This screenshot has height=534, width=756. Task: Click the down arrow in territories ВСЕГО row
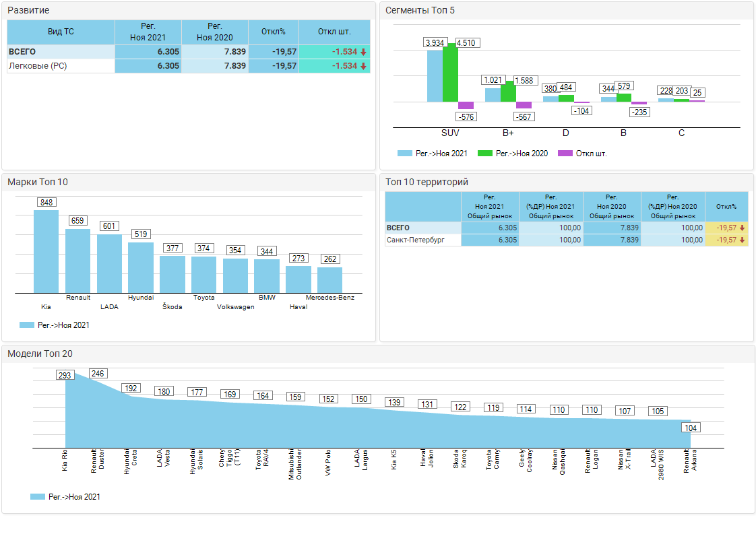742,228
